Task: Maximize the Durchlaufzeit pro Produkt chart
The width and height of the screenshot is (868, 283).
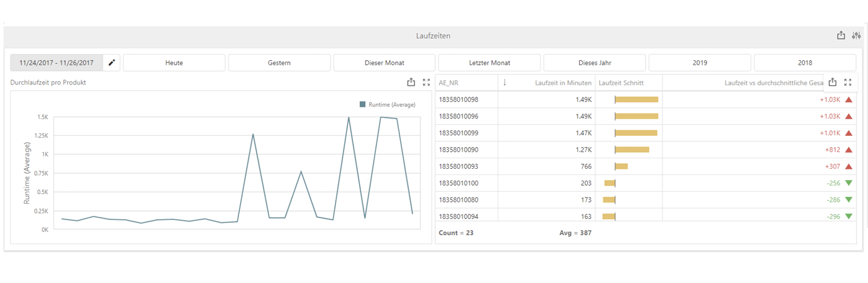Action: (426, 82)
